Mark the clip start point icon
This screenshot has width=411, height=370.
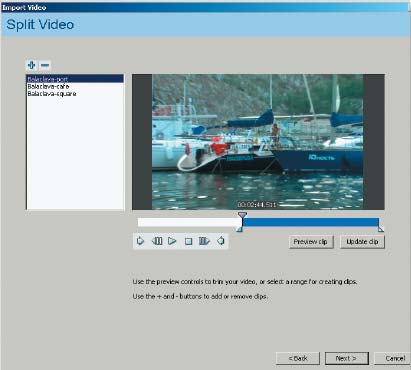(x=140, y=241)
